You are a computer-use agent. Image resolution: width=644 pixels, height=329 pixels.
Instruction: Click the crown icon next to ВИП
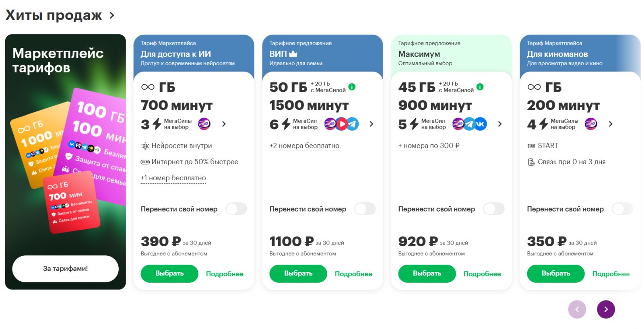[293, 54]
